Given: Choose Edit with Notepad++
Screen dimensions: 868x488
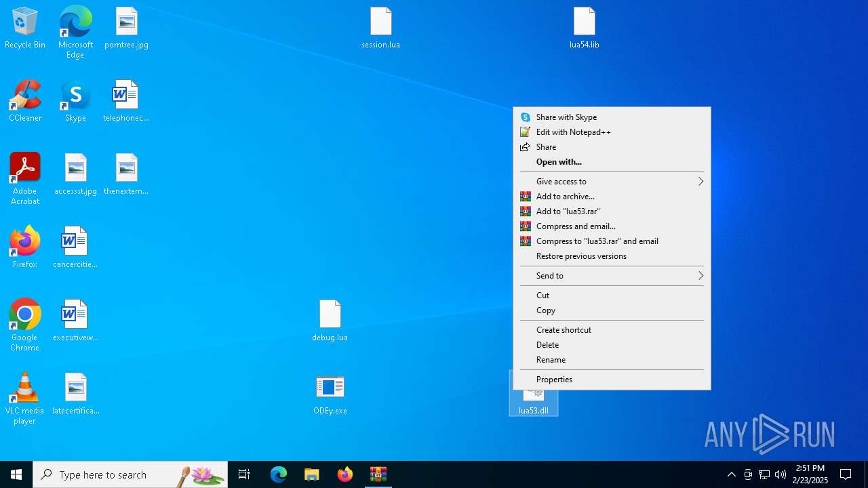Looking at the screenshot, I should 612,132.
